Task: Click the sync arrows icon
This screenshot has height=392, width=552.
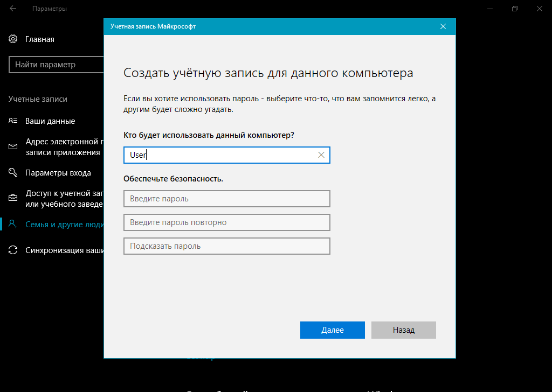Action: 13,250
